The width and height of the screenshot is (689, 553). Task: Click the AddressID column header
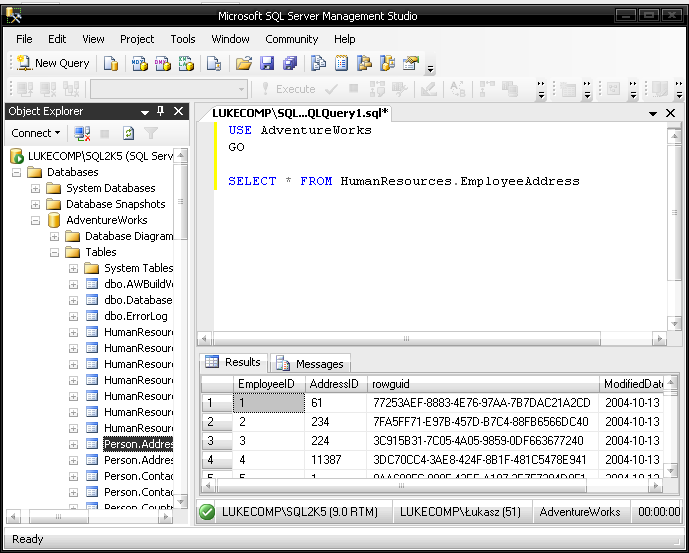(x=336, y=384)
